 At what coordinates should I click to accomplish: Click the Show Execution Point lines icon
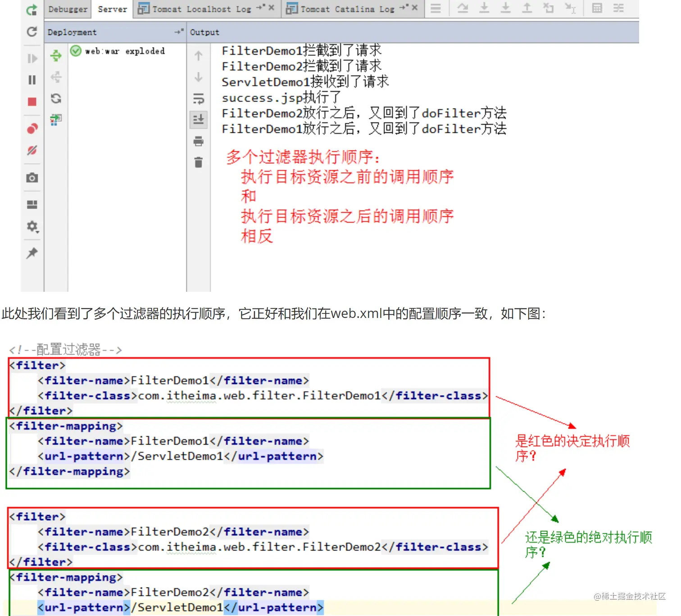tap(436, 8)
